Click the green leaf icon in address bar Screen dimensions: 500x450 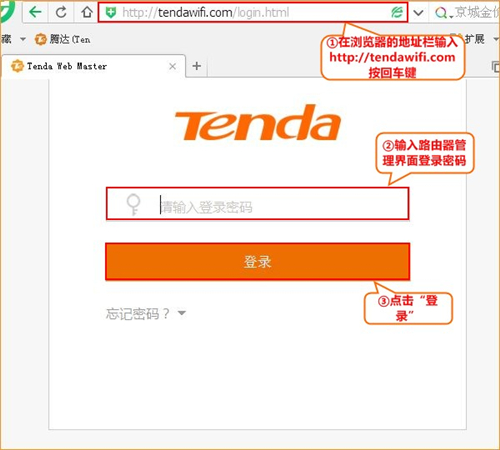pyautogui.click(x=397, y=13)
